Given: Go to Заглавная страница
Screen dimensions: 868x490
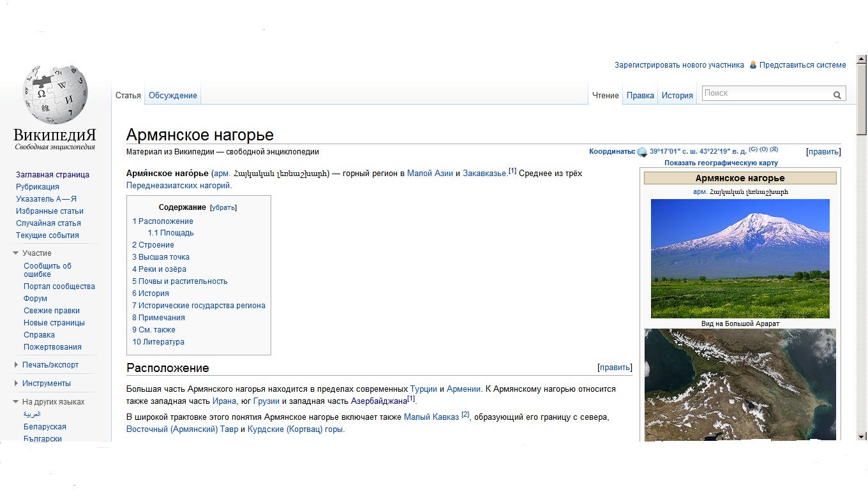Looking at the screenshot, I should (x=52, y=175).
